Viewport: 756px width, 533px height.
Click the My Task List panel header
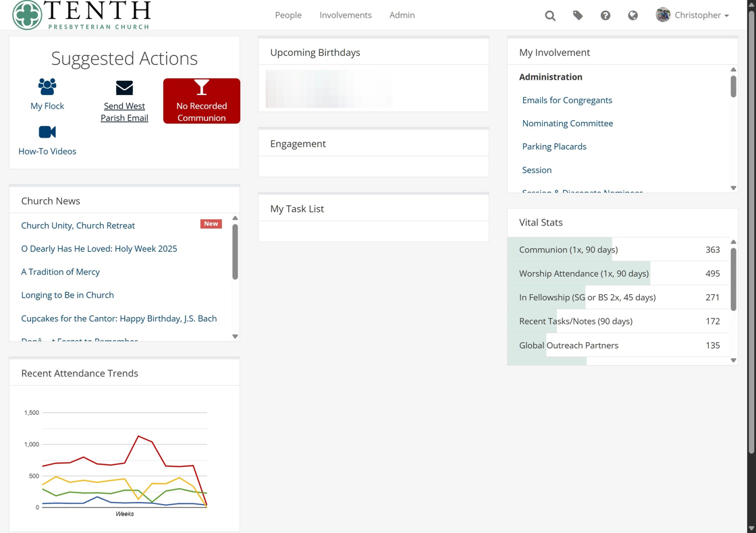[x=373, y=208]
